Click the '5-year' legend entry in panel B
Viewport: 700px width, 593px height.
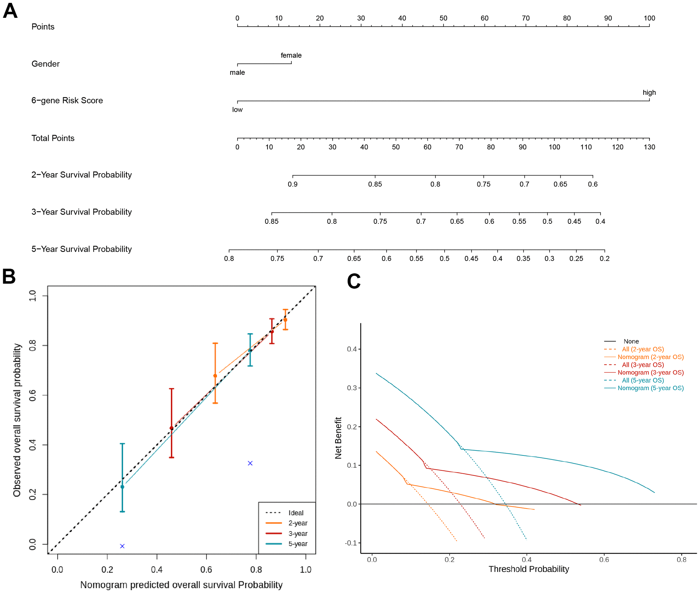298,544
